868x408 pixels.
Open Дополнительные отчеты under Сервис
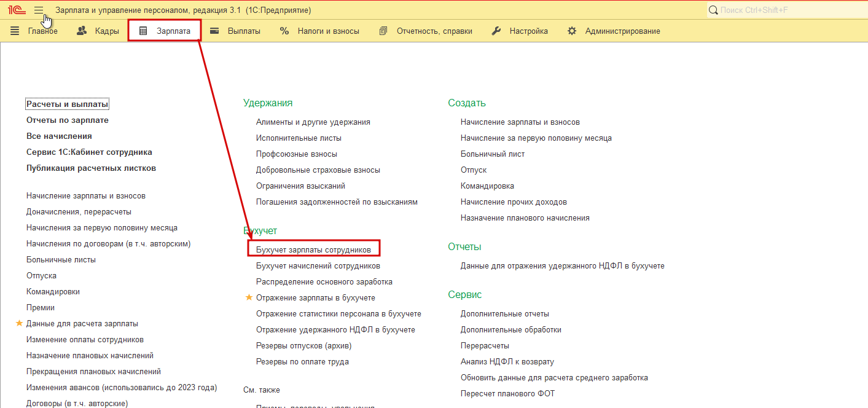coord(504,313)
